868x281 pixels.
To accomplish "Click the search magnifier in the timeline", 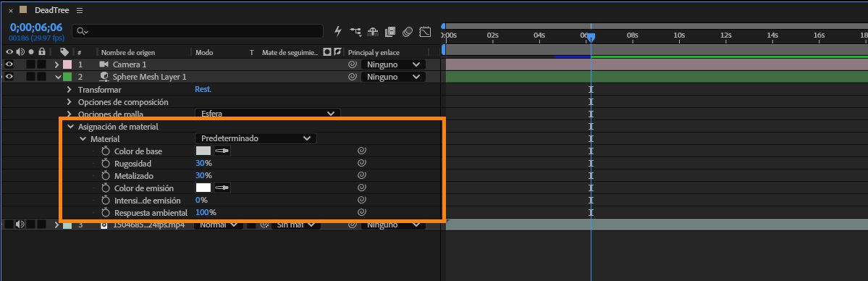I will click(x=83, y=31).
